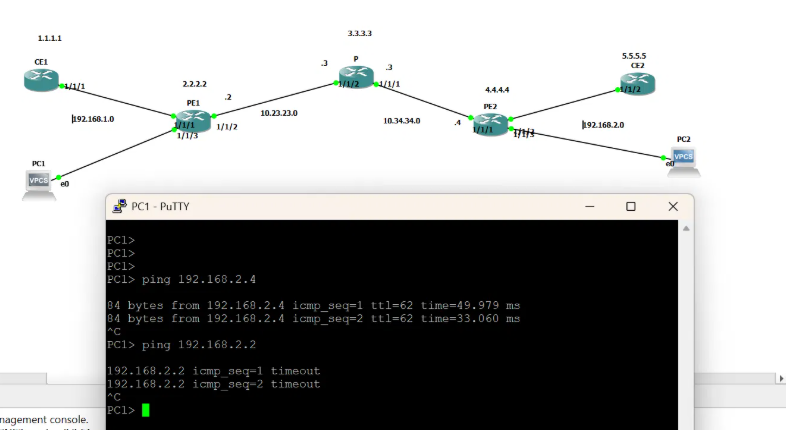Click the 1/1/3 port label under PE1

pos(187,136)
